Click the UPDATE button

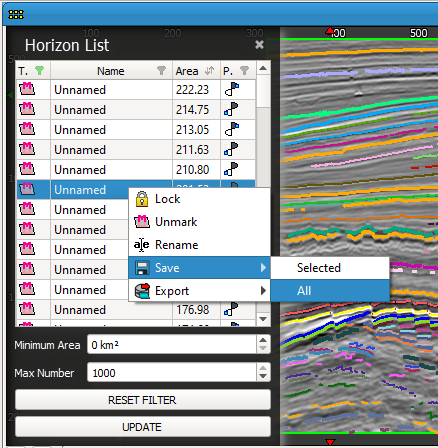[x=143, y=427]
